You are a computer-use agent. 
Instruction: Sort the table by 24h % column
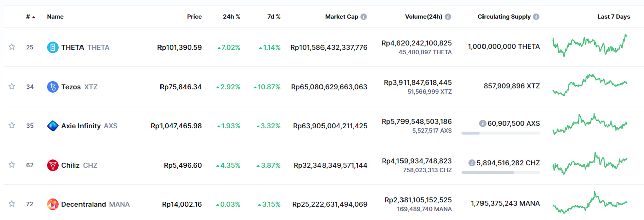(231, 17)
